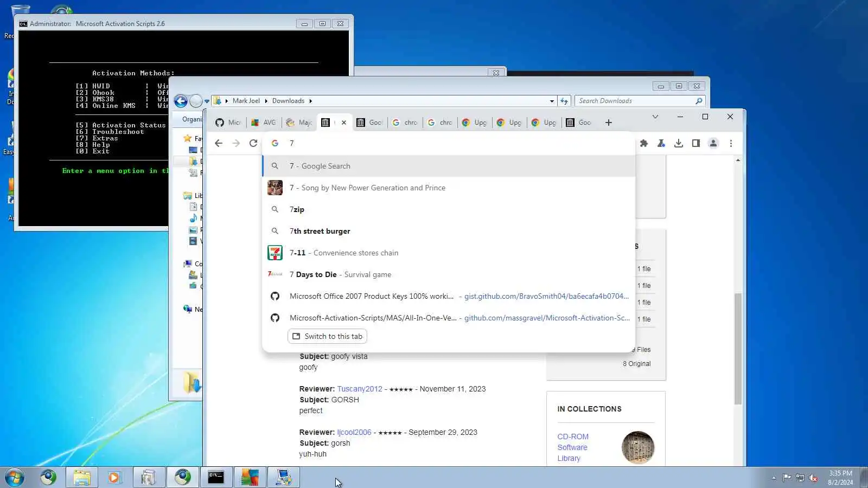
Task: Go forward in Chrome
Action: tap(236, 143)
